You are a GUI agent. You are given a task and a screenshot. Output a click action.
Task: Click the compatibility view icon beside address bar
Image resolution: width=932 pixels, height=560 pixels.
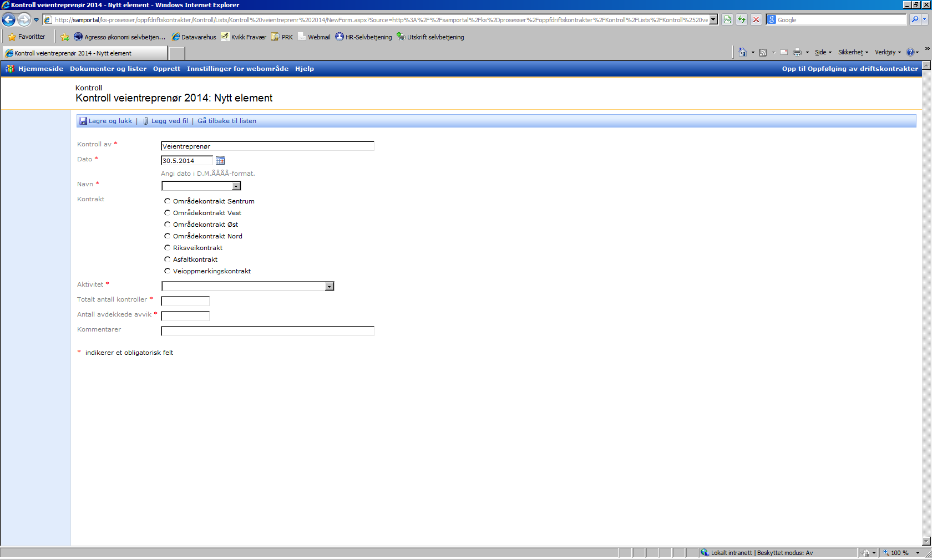click(727, 20)
